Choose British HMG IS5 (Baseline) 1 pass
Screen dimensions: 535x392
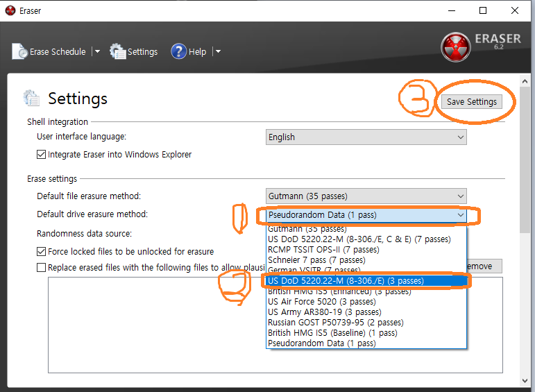(x=366, y=332)
